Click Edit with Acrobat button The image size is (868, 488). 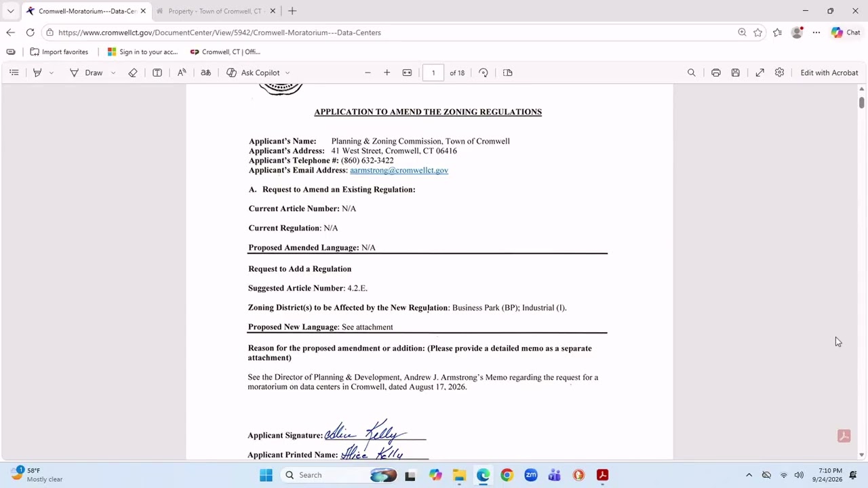click(x=829, y=73)
